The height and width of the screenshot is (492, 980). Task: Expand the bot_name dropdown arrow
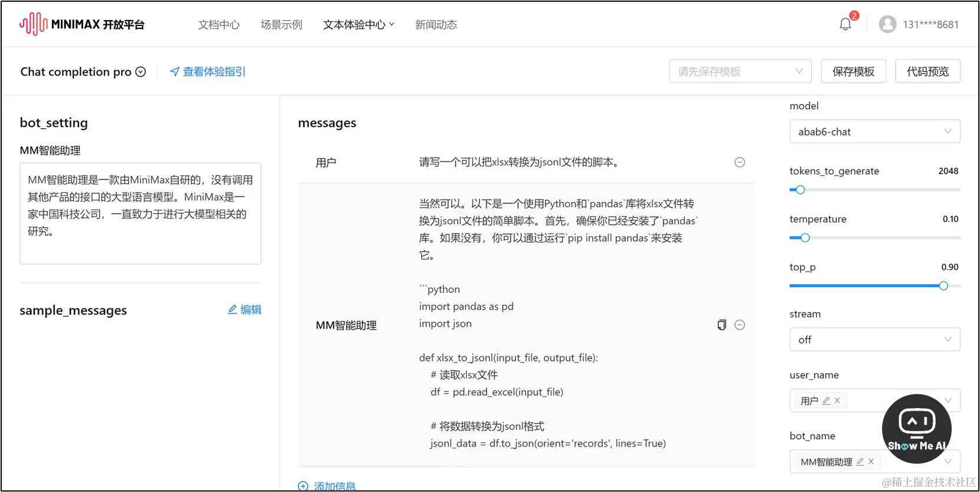point(948,462)
